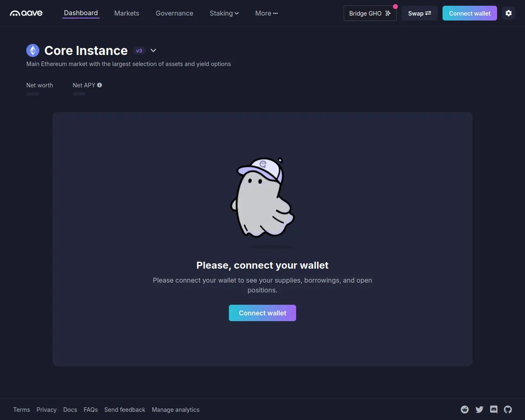Open the Privacy link
This screenshot has height=420, width=525.
point(46,410)
